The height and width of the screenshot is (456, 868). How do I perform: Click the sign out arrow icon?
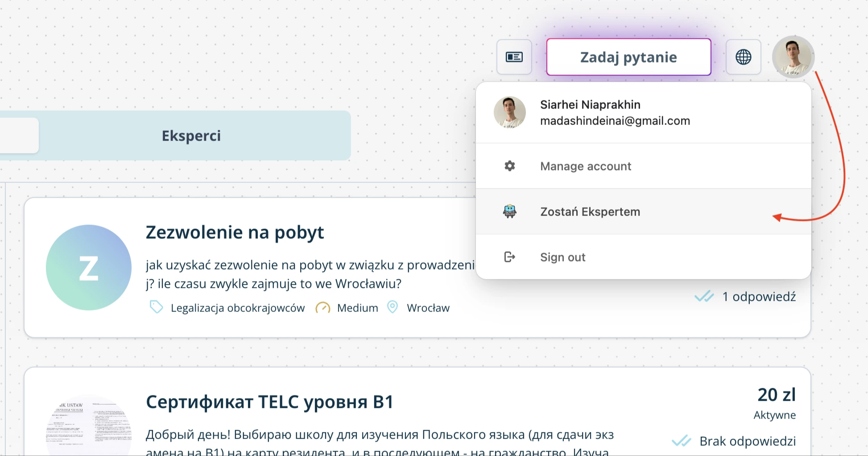coord(510,257)
